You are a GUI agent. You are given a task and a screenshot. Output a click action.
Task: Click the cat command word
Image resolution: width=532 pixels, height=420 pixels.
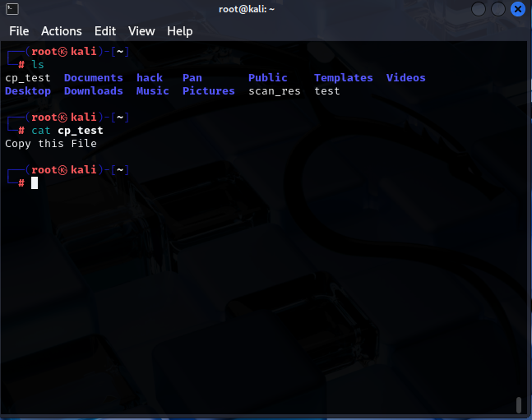[x=41, y=131]
